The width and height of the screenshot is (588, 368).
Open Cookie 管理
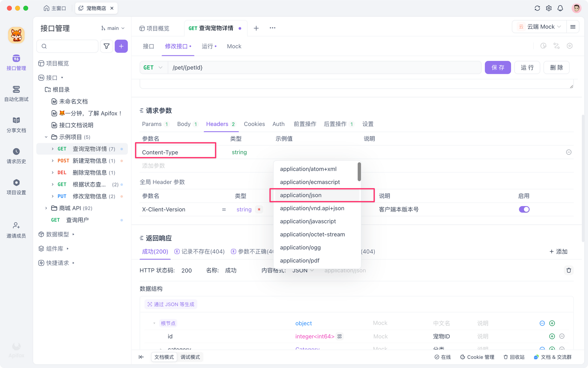pos(477,357)
